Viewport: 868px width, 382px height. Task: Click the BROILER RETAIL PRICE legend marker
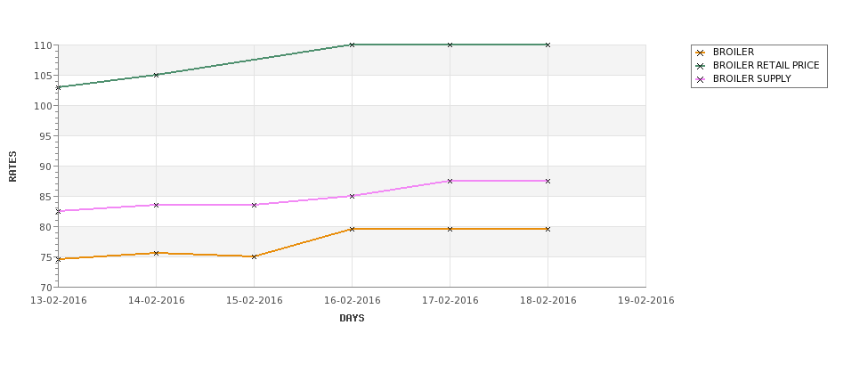(x=701, y=66)
